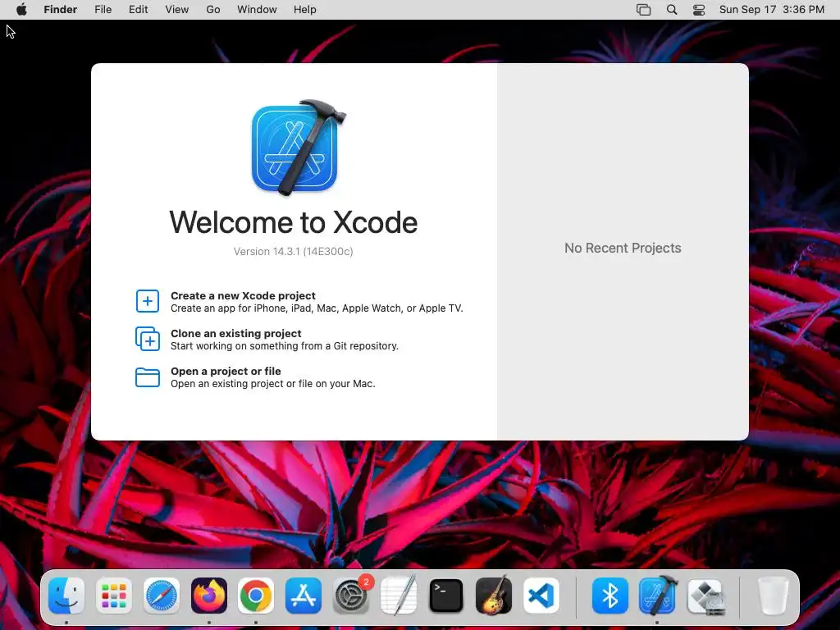Click the Spotlight search icon in menu bar
The image size is (840, 630).
[672, 10]
